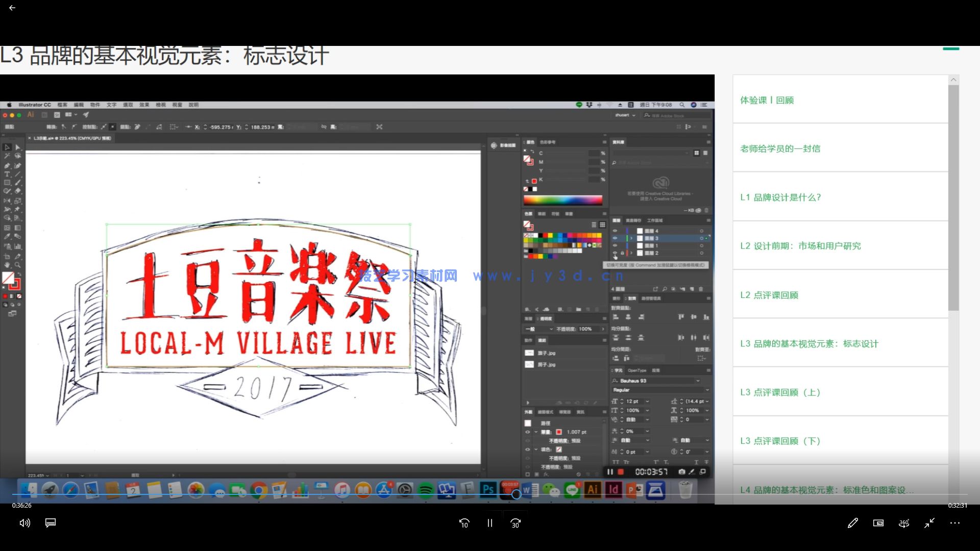Expand layer 3 disclosure arrow

(x=631, y=238)
